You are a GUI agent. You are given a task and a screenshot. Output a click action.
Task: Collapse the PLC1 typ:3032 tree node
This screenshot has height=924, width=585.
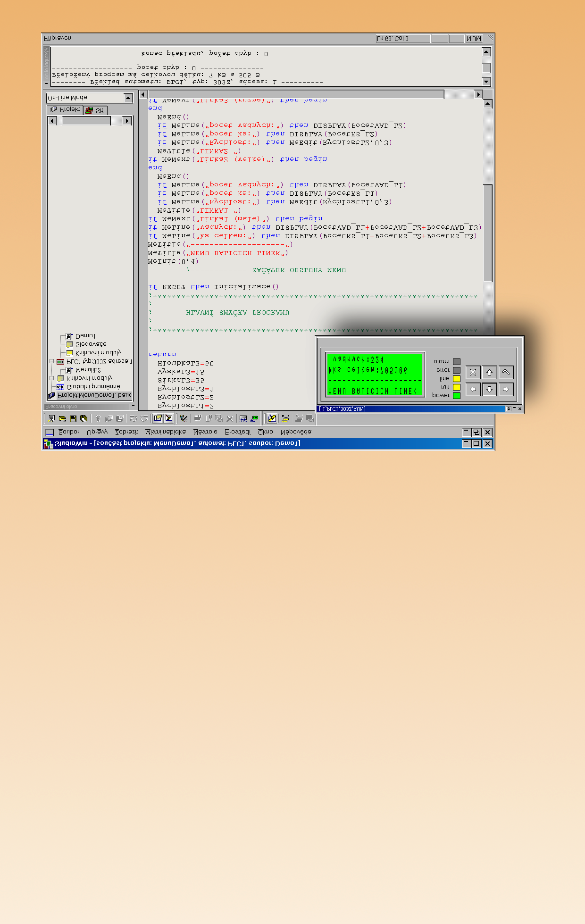click(52, 361)
